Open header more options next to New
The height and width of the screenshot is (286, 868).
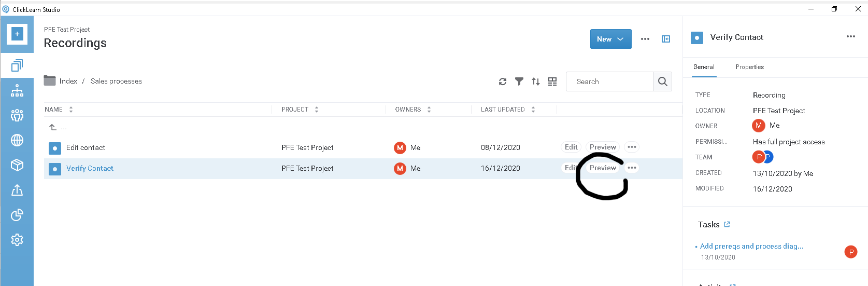coord(645,39)
